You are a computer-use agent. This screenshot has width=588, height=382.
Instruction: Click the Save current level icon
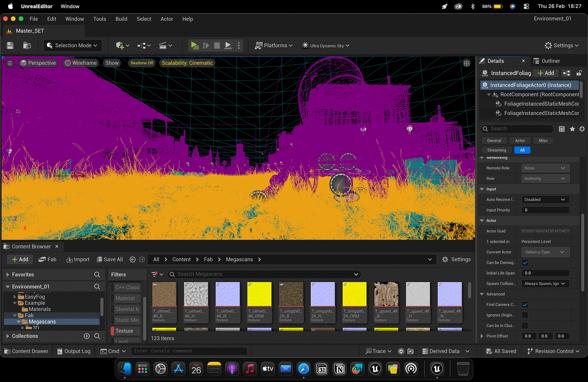pyautogui.click(x=10, y=46)
